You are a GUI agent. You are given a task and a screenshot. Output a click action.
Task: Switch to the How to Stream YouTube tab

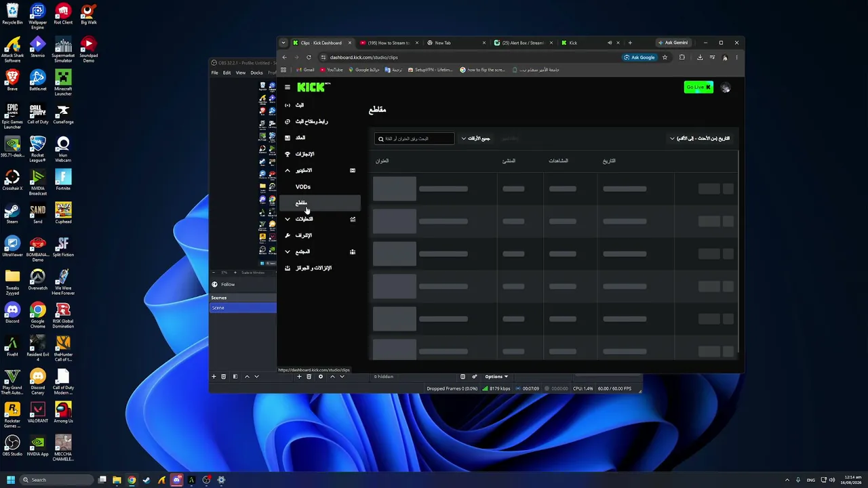(x=389, y=43)
